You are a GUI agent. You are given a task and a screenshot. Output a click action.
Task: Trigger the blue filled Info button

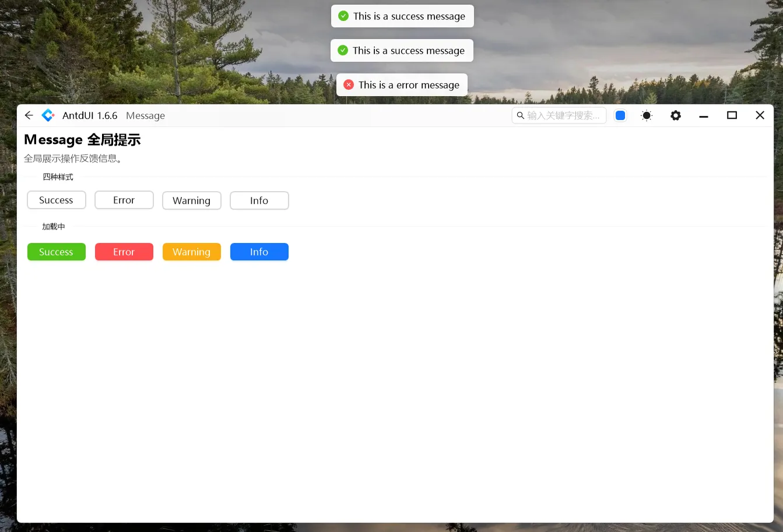[259, 252]
